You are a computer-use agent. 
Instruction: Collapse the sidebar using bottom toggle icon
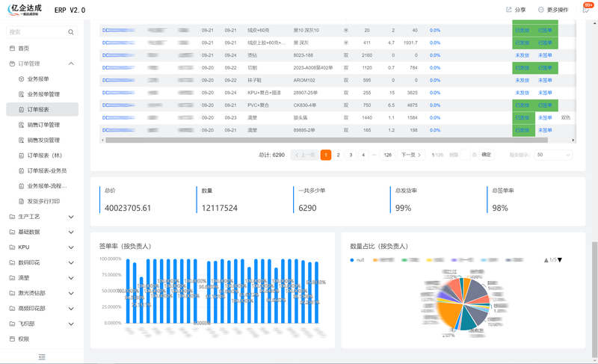pos(42,357)
